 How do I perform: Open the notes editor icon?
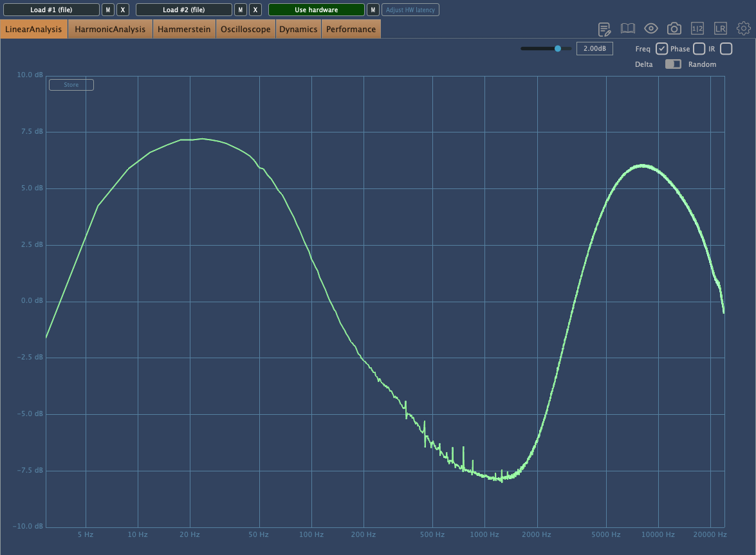coord(604,28)
